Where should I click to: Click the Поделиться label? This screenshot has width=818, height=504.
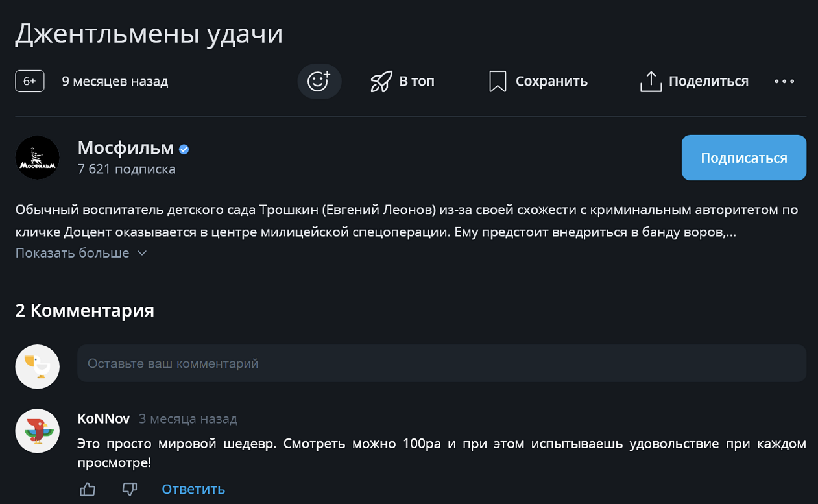point(708,81)
